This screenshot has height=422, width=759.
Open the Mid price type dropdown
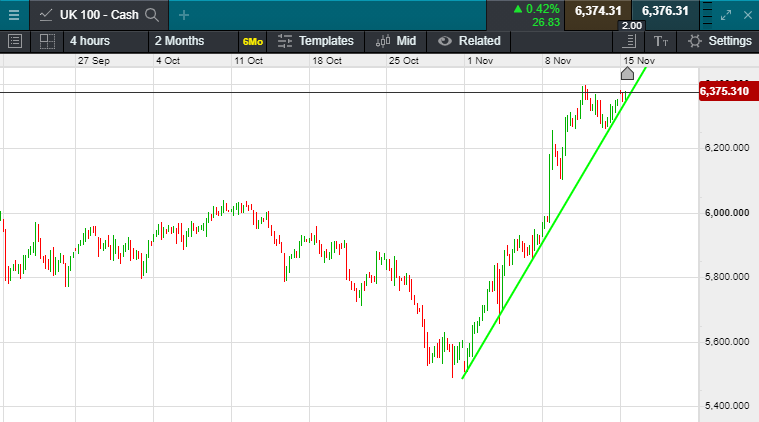[x=395, y=41]
